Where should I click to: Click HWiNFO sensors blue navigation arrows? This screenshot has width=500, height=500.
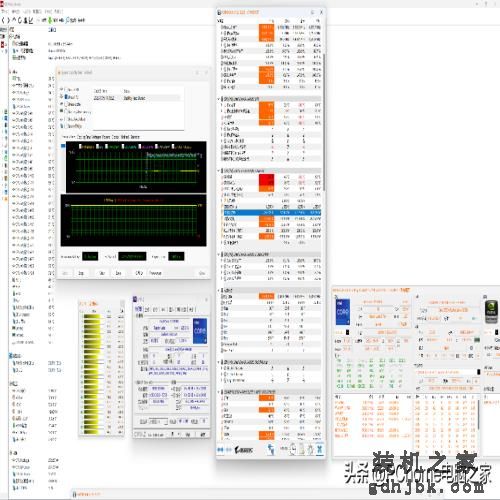pyautogui.click(x=220, y=450)
